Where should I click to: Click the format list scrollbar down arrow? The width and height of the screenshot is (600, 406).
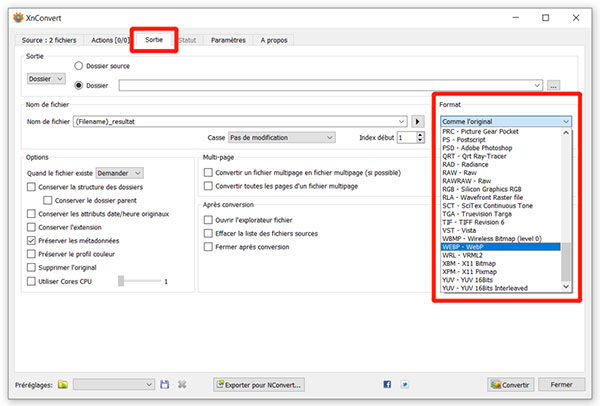(566, 287)
